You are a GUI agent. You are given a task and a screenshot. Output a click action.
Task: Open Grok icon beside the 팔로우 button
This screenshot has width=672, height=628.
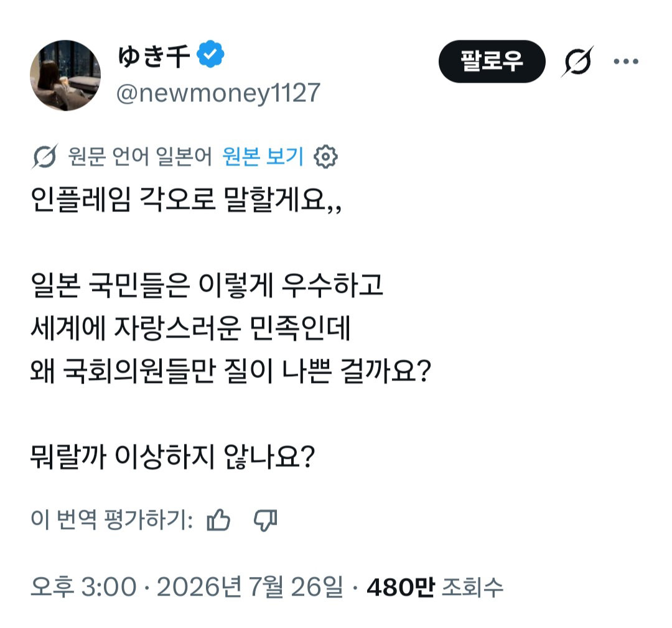click(577, 62)
